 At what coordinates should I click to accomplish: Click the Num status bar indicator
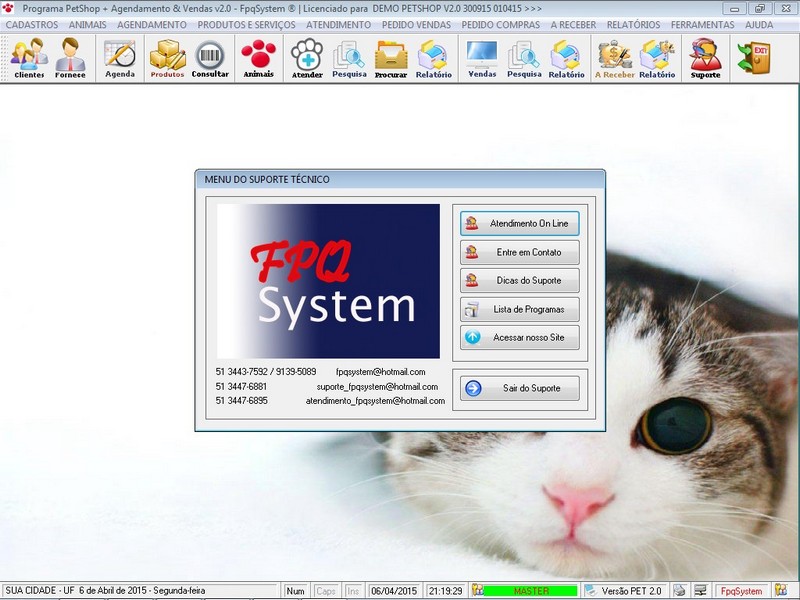click(295, 591)
